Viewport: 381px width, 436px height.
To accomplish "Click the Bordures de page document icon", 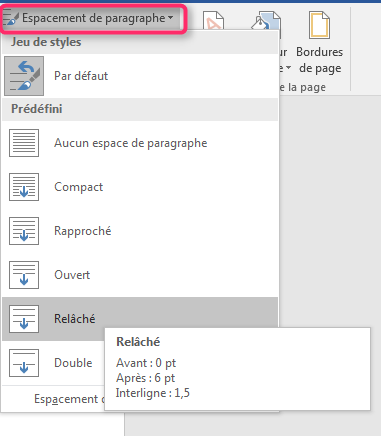I will pos(319,25).
